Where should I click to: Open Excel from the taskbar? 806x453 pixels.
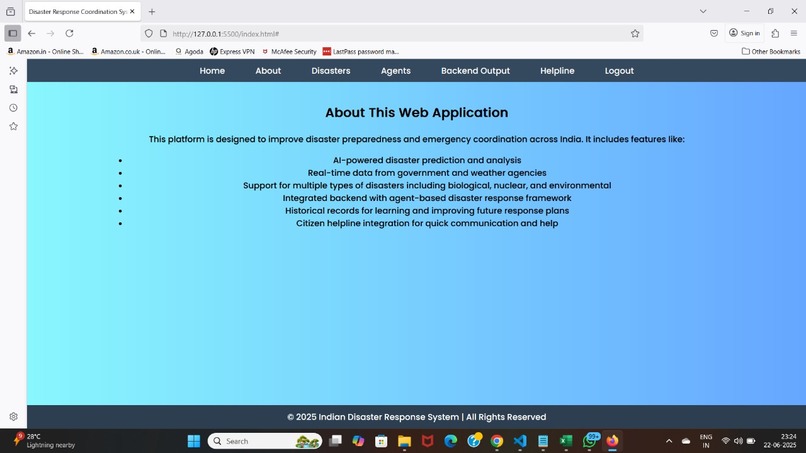click(x=566, y=441)
